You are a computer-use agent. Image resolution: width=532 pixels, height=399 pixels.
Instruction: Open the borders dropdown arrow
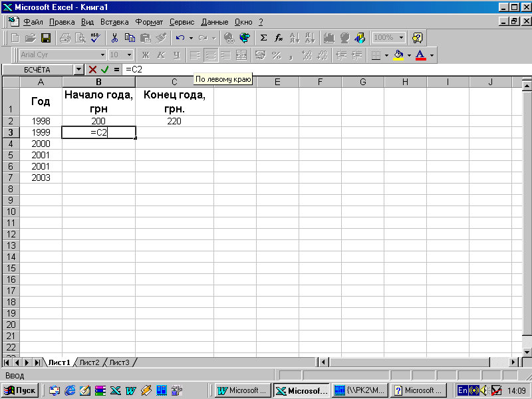(x=386, y=55)
